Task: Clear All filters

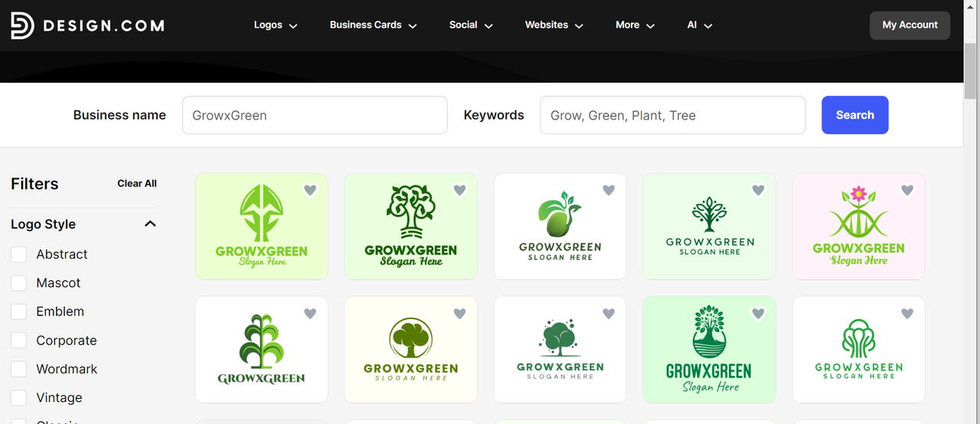Action: pos(137,184)
